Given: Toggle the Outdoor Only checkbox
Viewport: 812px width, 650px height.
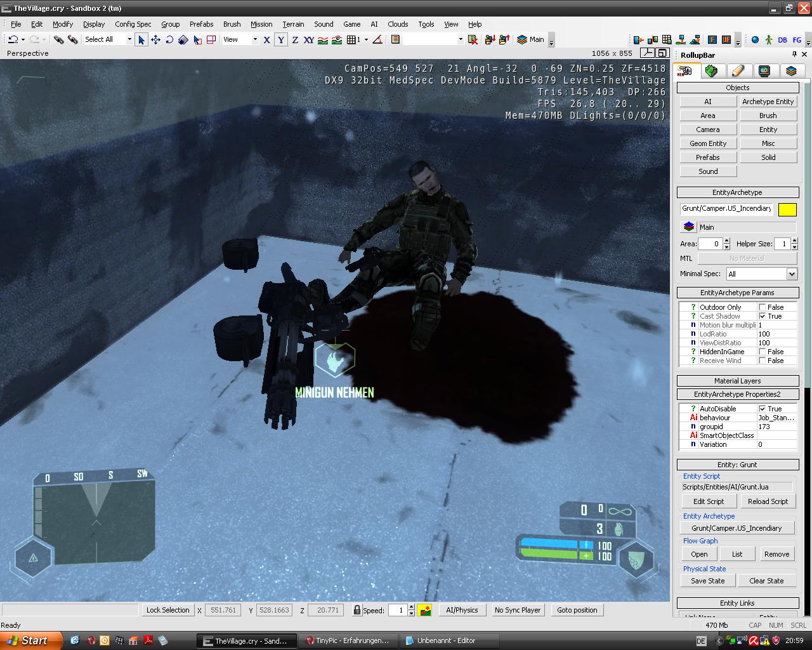Looking at the screenshot, I should click(763, 307).
